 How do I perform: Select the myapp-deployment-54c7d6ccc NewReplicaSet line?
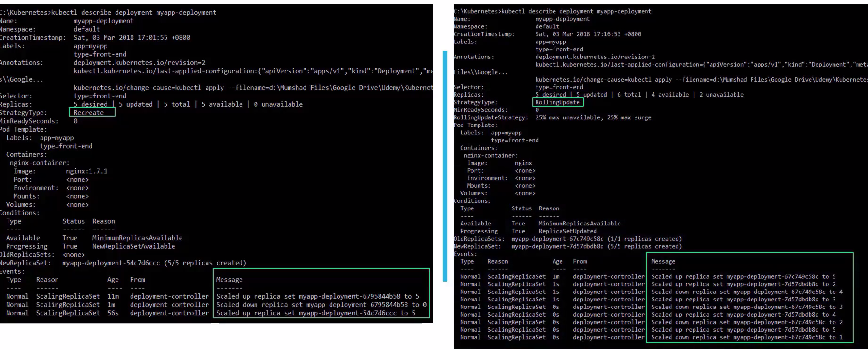pos(154,263)
